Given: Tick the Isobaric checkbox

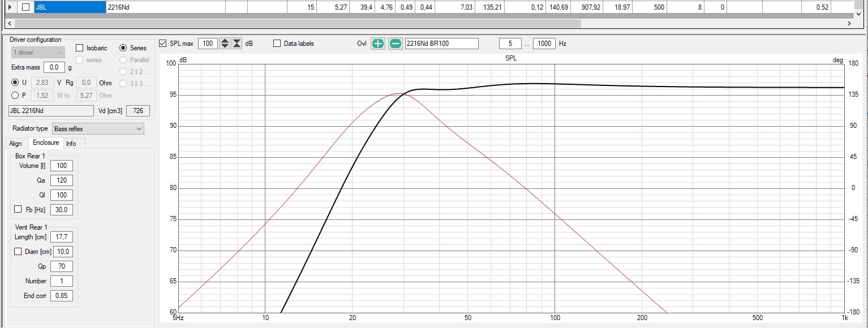Looking at the screenshot, I should click(x=80, y=48).
